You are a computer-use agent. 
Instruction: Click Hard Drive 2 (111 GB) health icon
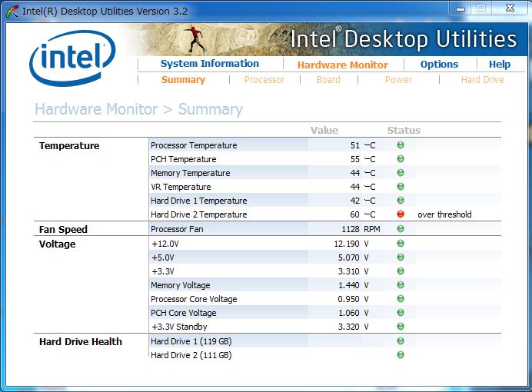[401, 355]
